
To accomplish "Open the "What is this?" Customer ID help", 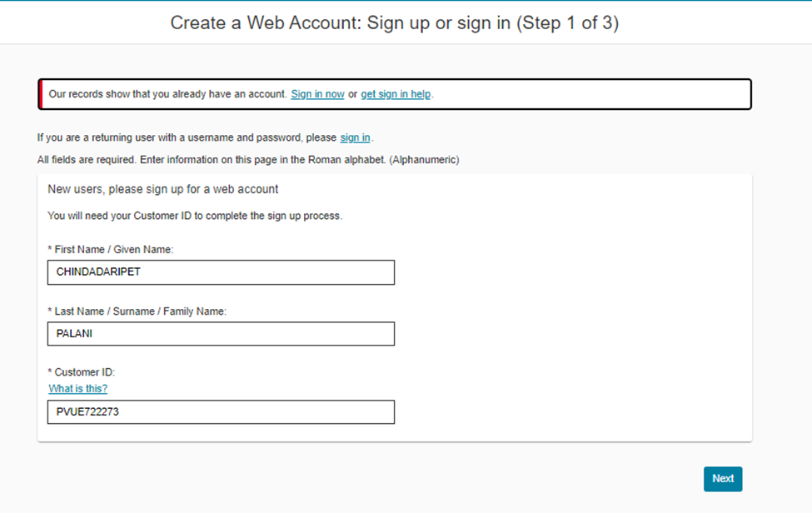I will click(x=77, y=388).
